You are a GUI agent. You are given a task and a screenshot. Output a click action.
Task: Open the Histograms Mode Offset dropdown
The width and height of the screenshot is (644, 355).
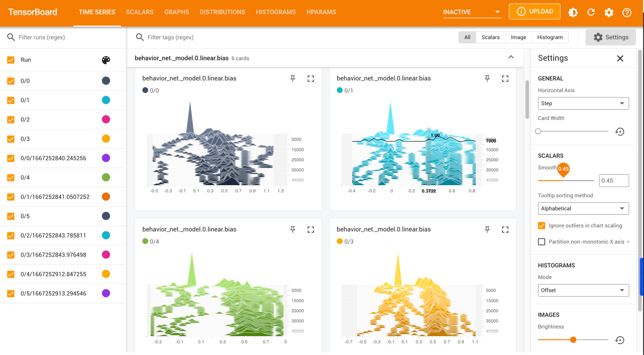(x=583, y=290)
